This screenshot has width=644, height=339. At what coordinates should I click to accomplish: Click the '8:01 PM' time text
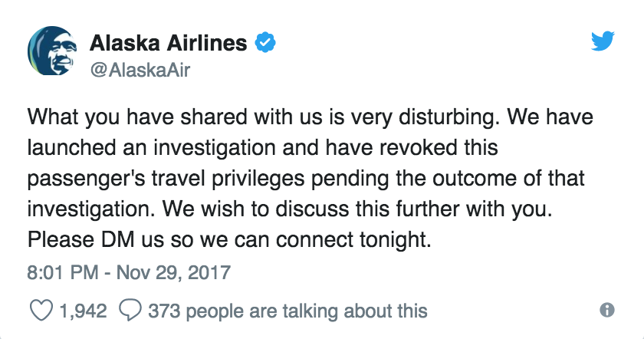click(x=63, y=273)
